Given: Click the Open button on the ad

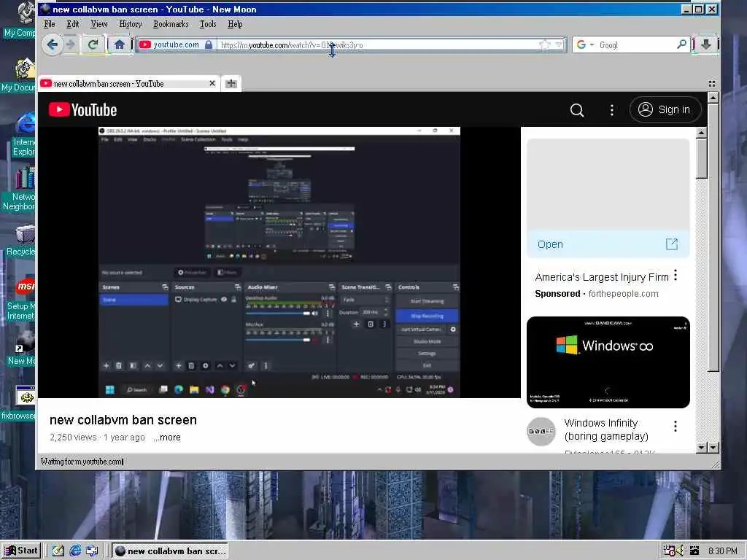Looking at the screenshot, I should (550, 244).
